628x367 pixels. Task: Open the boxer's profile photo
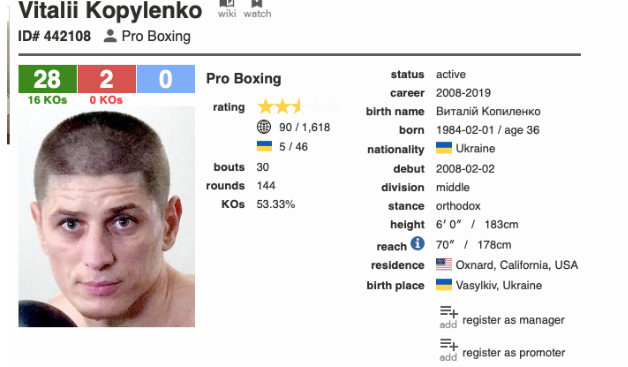[x=107, y=217]
